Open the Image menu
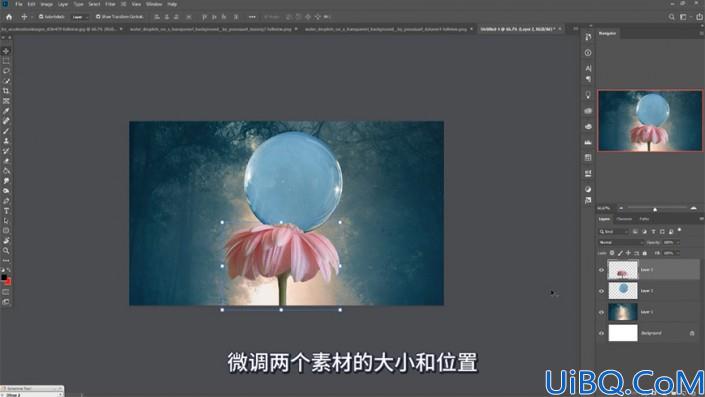705x397 pixels. [x=46, y=4]
